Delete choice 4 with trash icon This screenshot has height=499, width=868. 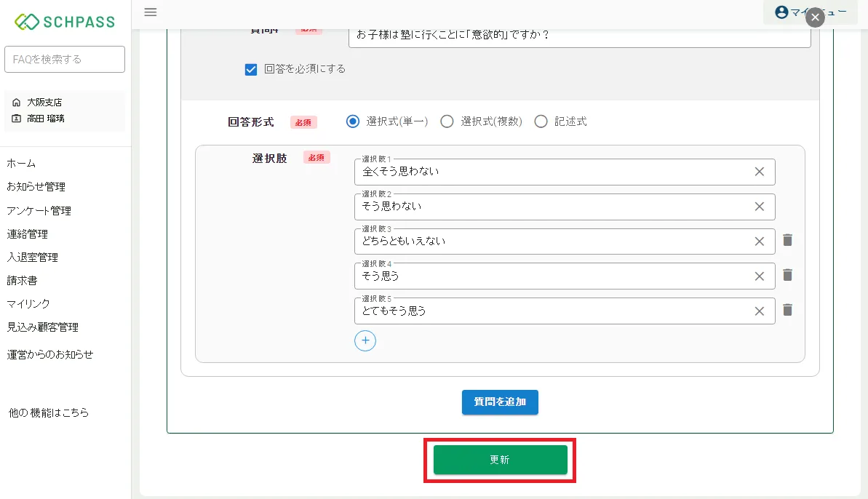(787, 275)
